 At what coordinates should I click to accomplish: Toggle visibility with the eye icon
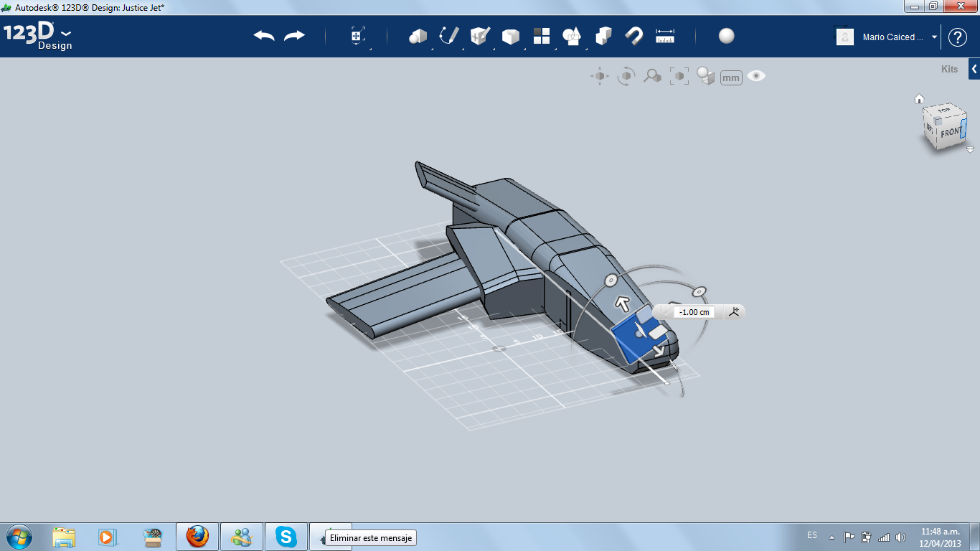click(x=756, y=75)
